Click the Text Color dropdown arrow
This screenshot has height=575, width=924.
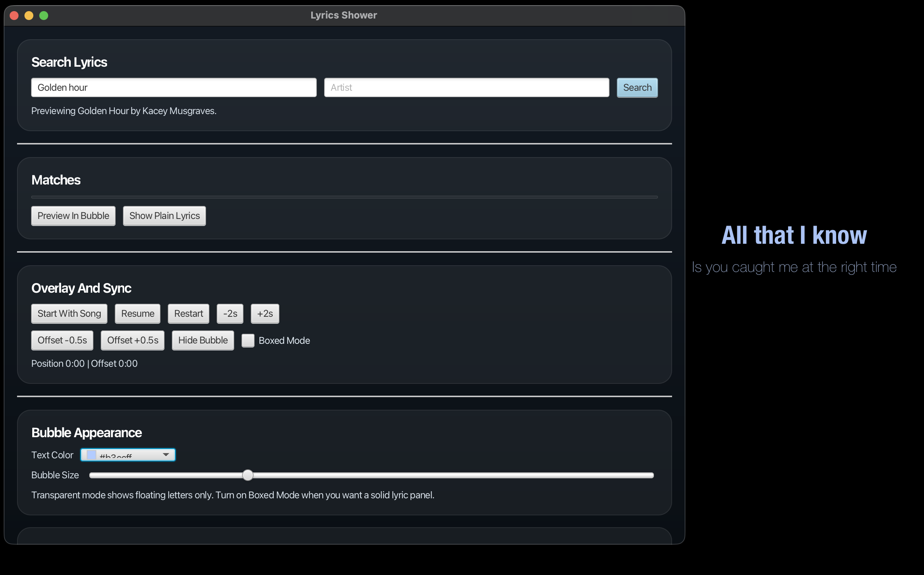click(166, 455)
